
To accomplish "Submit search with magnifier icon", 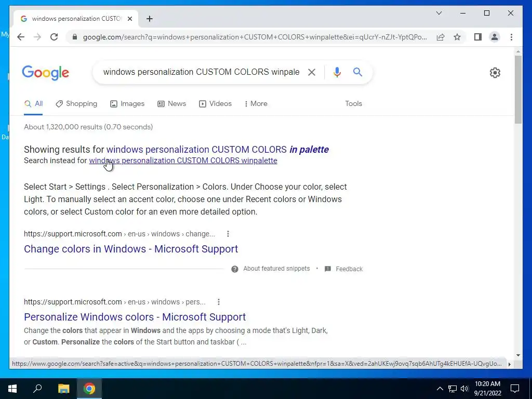I will click(x=357, y=72).
